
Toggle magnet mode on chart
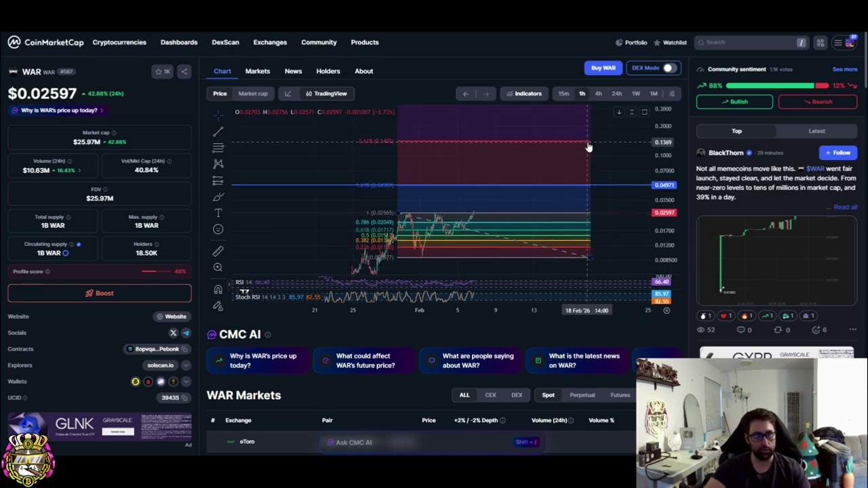[x=218, y=289]
